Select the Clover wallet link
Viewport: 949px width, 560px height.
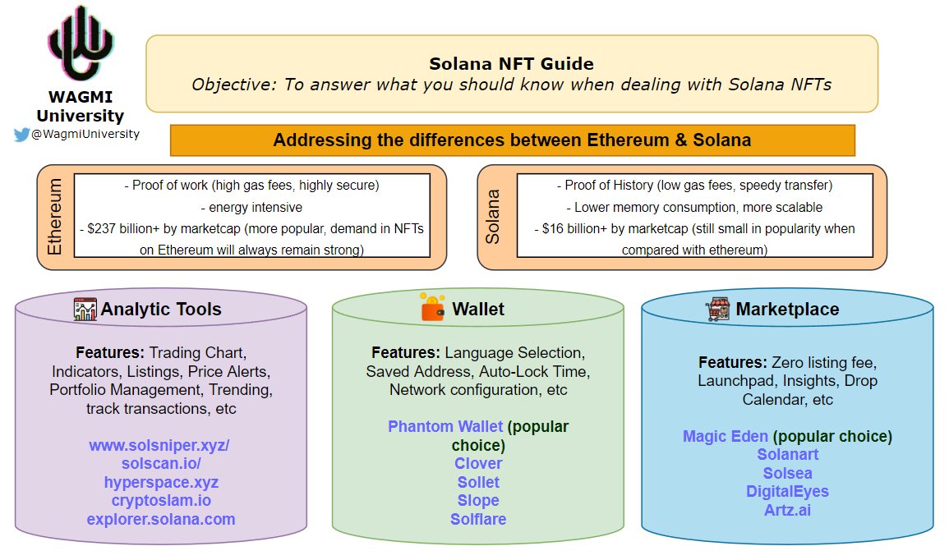tap(478, 464)
